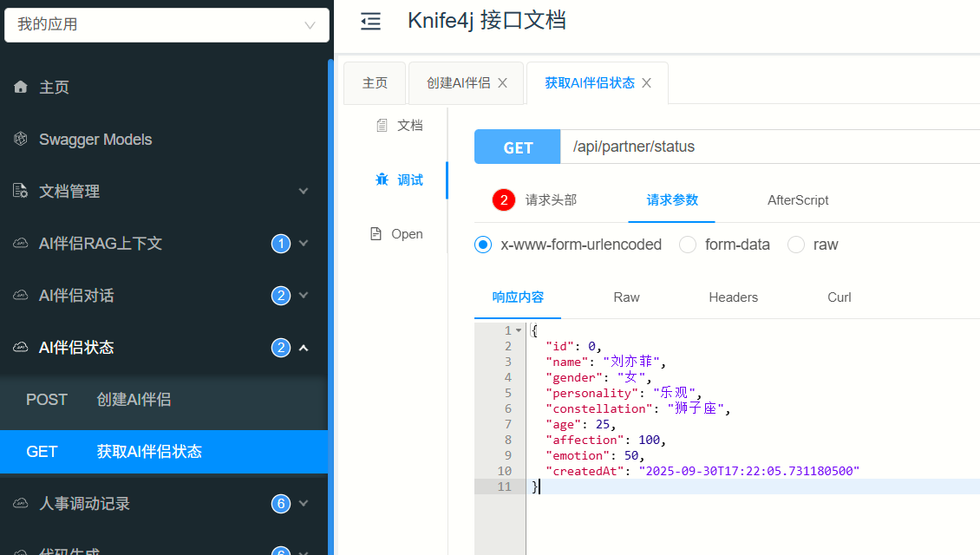Switch to Open side tab
Screen dimensions: 980x555
[397, 234]
